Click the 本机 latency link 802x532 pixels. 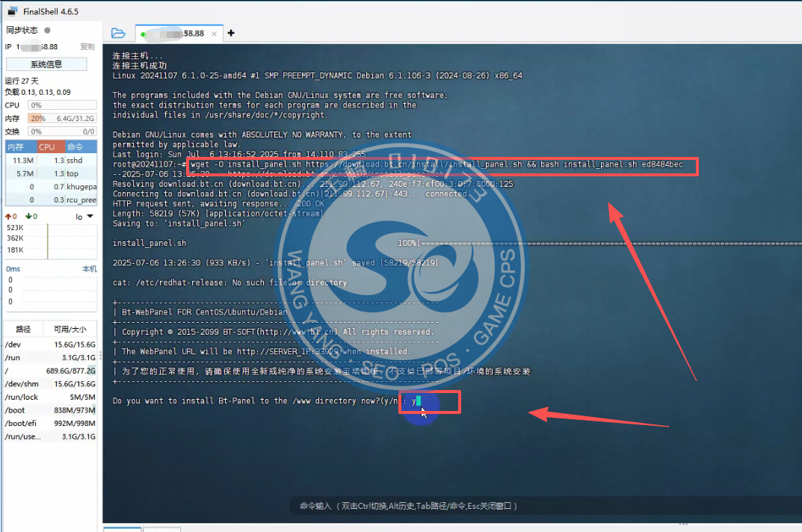89,269
